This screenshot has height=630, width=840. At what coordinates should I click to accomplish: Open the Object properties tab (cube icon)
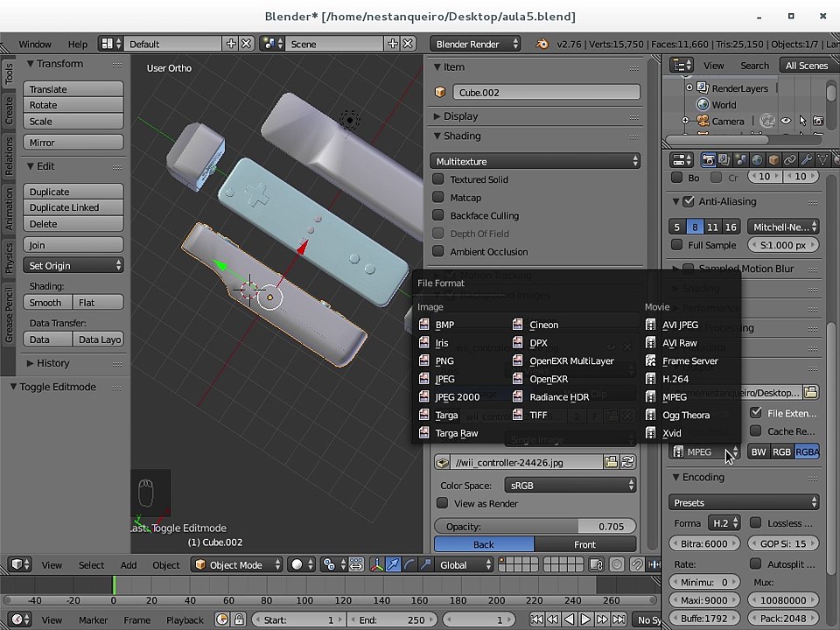[773, 159]
